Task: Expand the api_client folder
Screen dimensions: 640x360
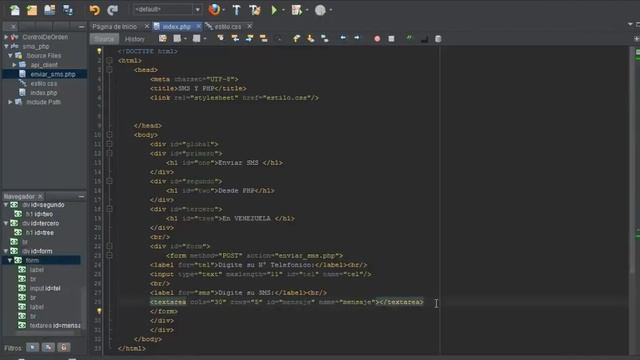Action: [14, 65]
